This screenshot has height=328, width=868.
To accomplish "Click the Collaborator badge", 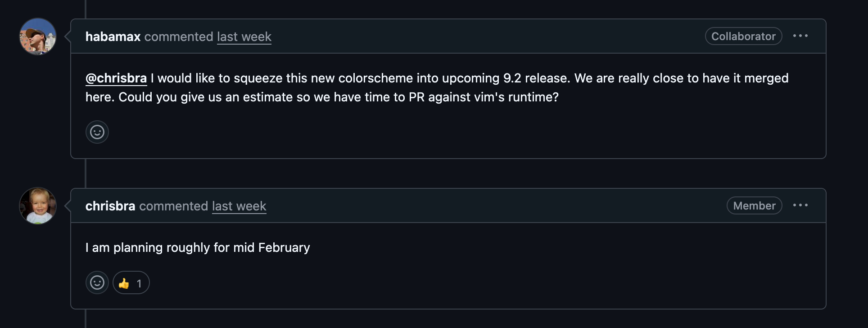I will point(743,36).
